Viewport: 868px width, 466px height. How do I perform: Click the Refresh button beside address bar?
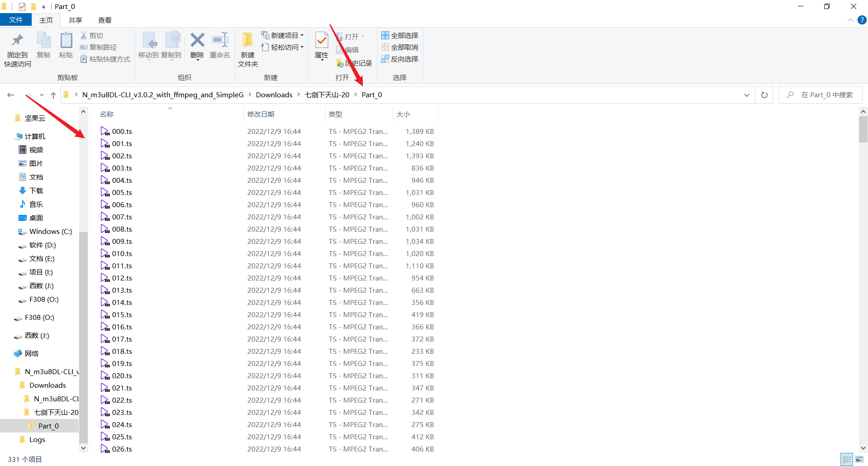tap(764, 95)
